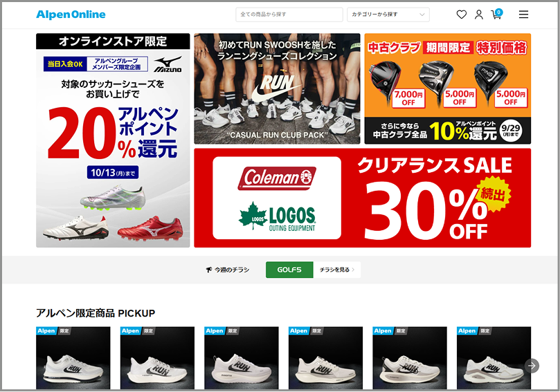Click the Alpen Online logo
Viewport: 560px width, 392px height.
pyautogui.click(x=71, y=15)
